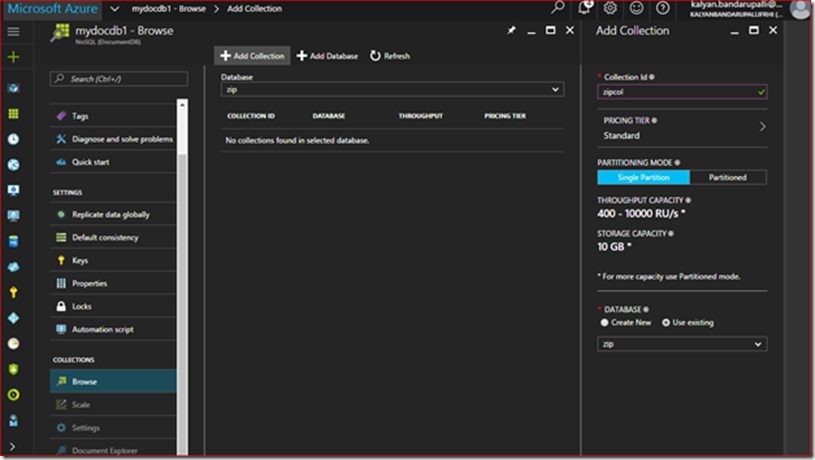
Task: Click the feedback smiley icon
Action: (636, 8)
